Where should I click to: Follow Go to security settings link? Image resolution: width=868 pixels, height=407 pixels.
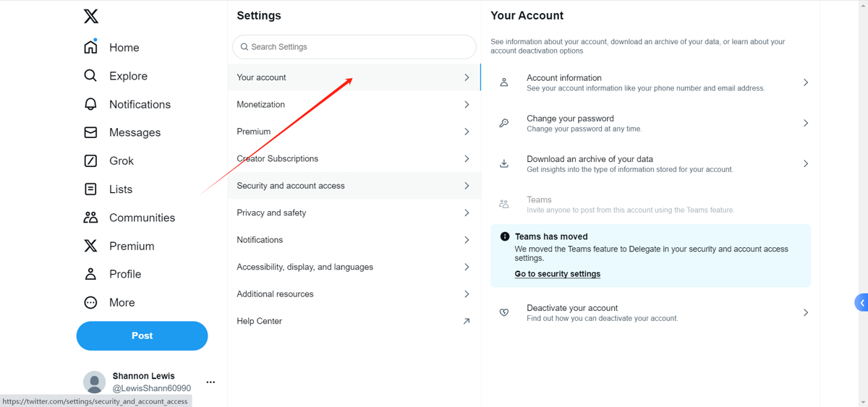click(557, 274)
